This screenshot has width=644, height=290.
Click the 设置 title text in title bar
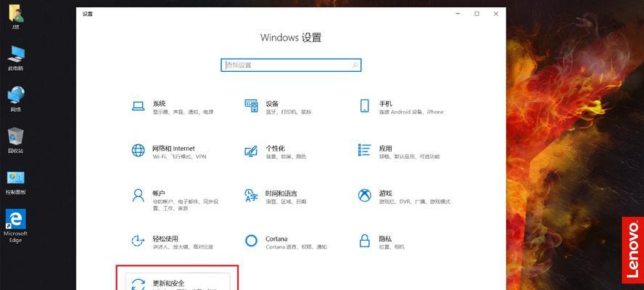coord(88,14)
